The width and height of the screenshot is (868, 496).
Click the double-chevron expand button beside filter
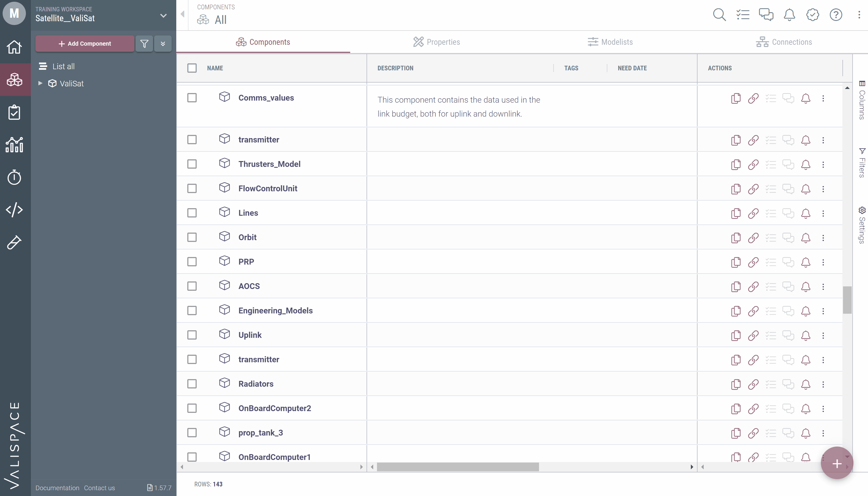163,44
